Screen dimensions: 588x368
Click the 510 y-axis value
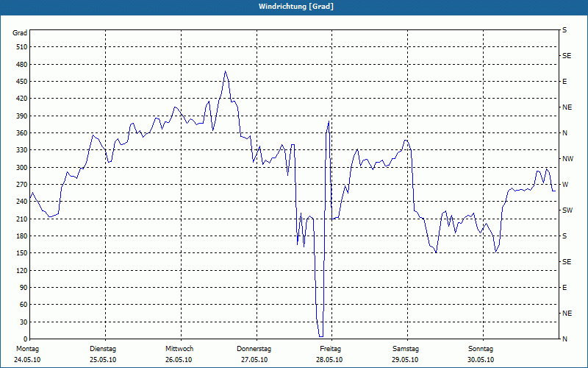coord(22,47)
